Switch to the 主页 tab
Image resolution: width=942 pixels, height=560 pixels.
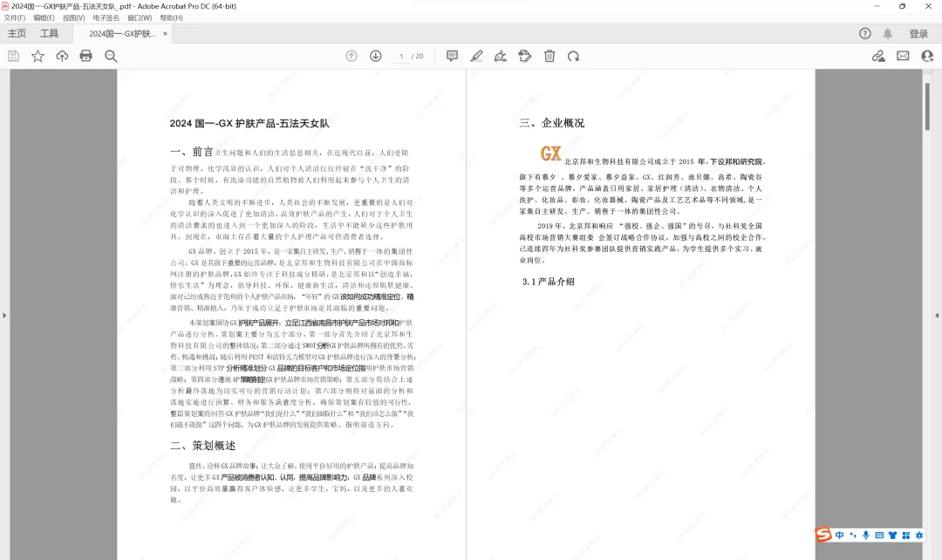(17, 33)
